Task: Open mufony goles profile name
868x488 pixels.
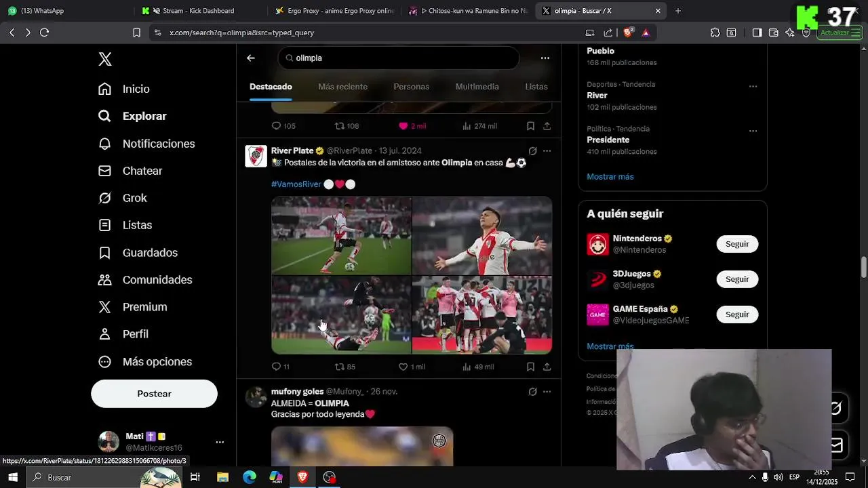Action: coord(297,392)
